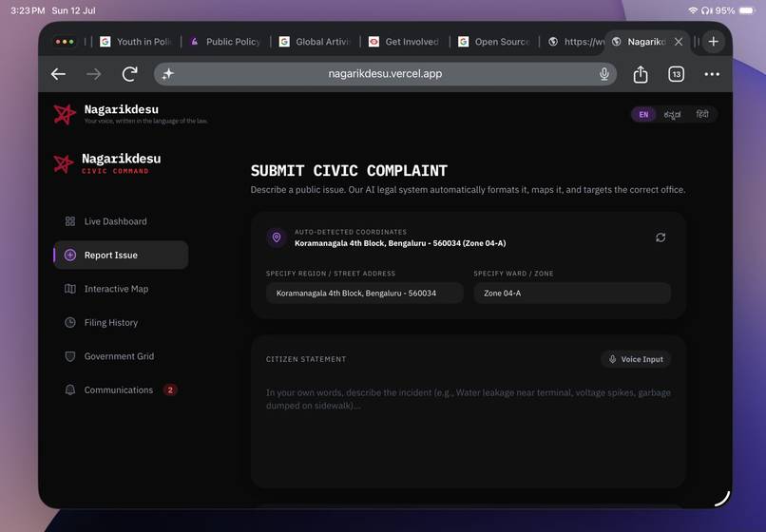766x532 pixels.
Task: Click the nagarikdesu.vercel.app address bar
Action: coord(385,74)
